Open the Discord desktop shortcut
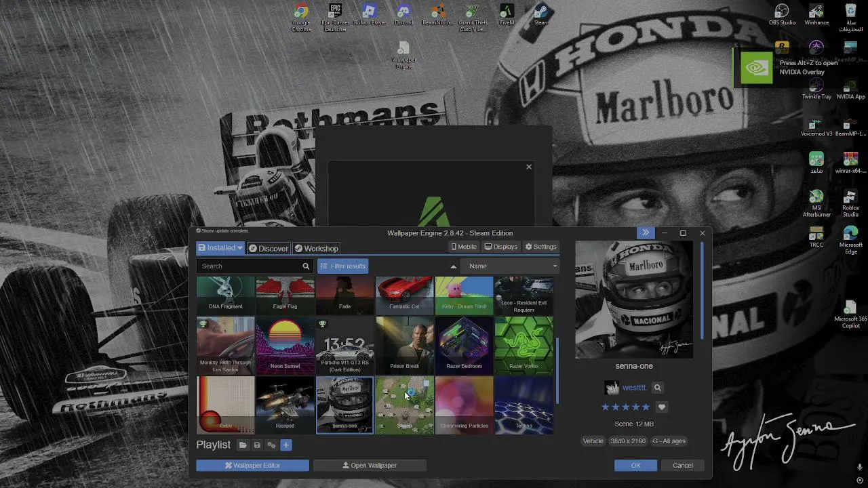Screen dimensions: 868x488 (403, 16)
